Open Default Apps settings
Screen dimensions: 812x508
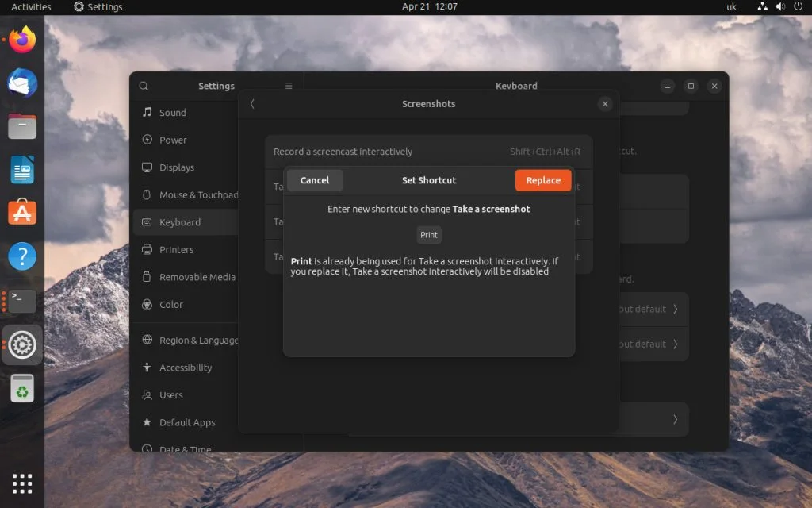188,422
